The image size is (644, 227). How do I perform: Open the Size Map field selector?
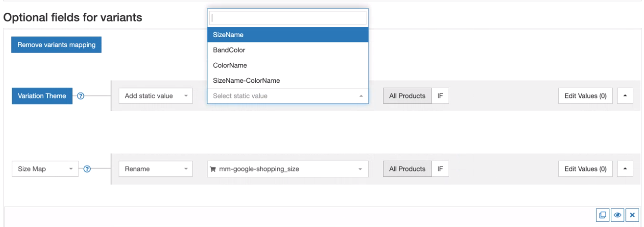(45, 169)
